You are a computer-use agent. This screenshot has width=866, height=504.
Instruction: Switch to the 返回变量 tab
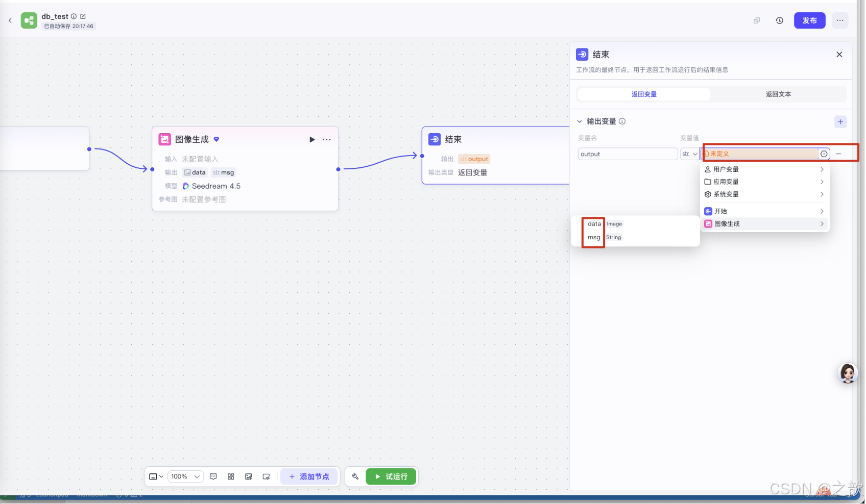pyautogui.click(x=644, y=94)
